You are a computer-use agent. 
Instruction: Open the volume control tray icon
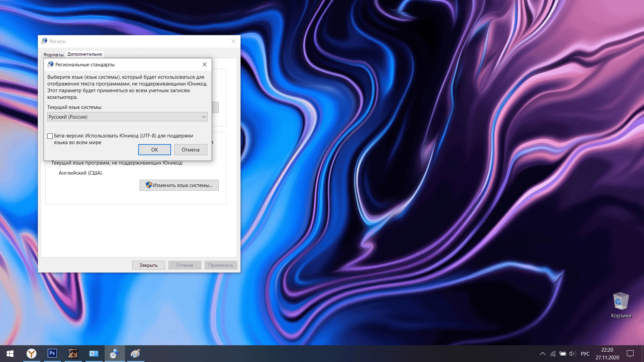(573, 354)
